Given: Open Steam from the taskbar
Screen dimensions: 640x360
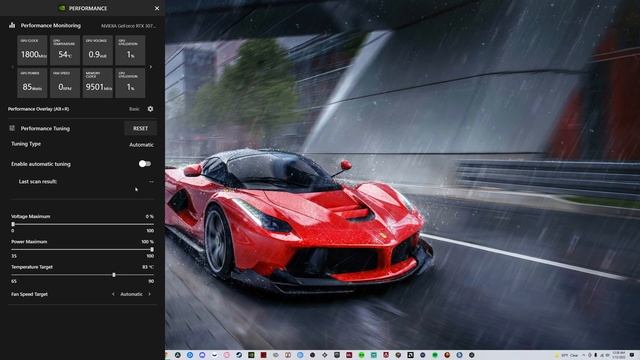Looking at the screenshot, I should pos(239,355).
